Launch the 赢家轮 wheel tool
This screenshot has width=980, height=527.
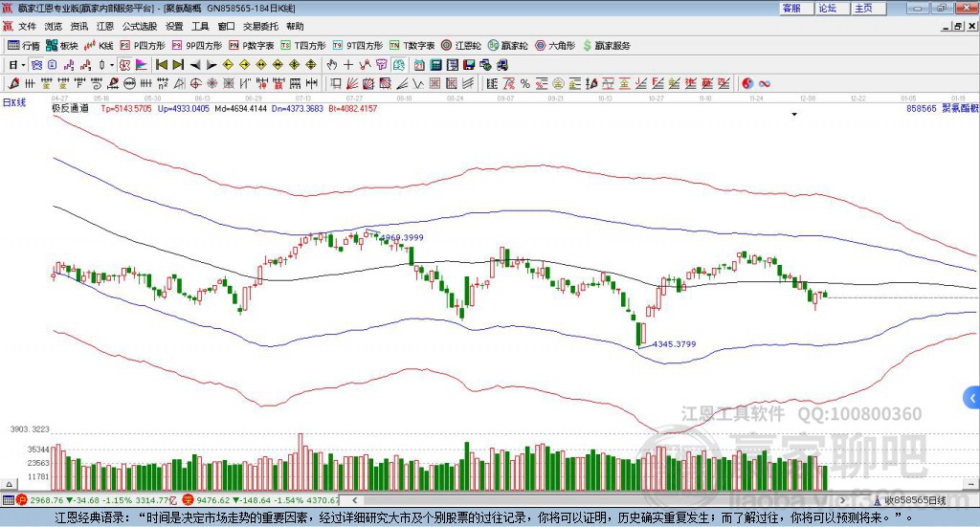[507, 46]
